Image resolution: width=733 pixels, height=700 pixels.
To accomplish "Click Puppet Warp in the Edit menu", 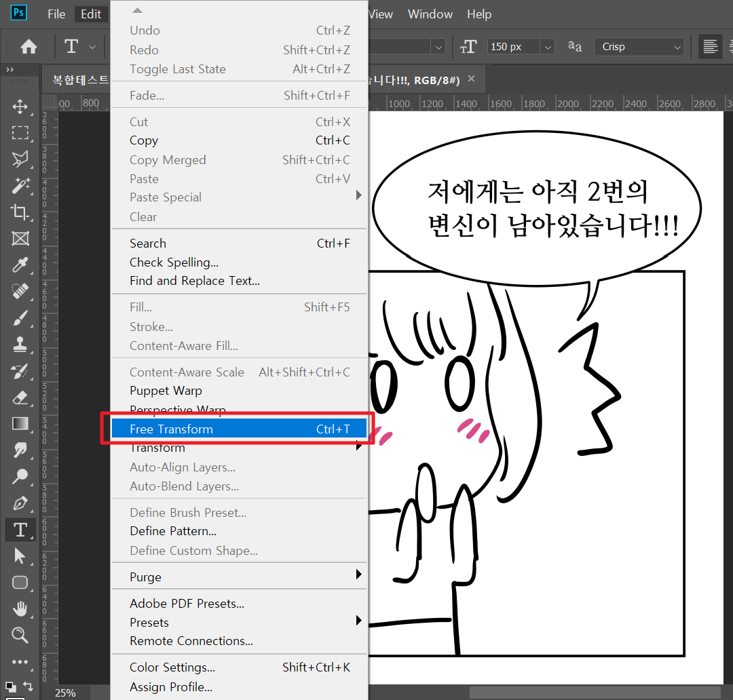I will 166,391.
